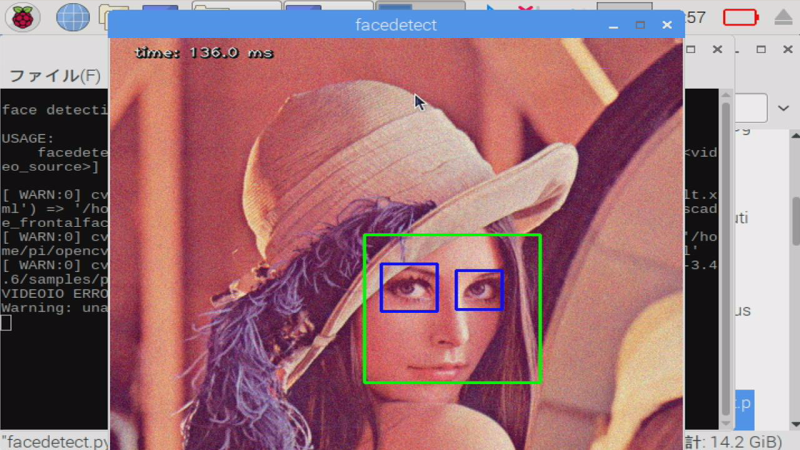This screenshot has height=450, width=800.
Task: Close the file manager window at far right
Action: (787, 49)
